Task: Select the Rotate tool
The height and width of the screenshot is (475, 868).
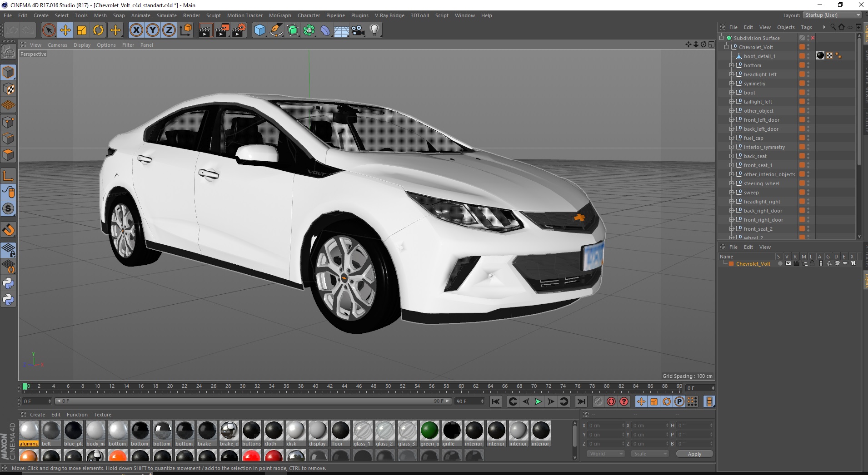Action: (98, 30)
